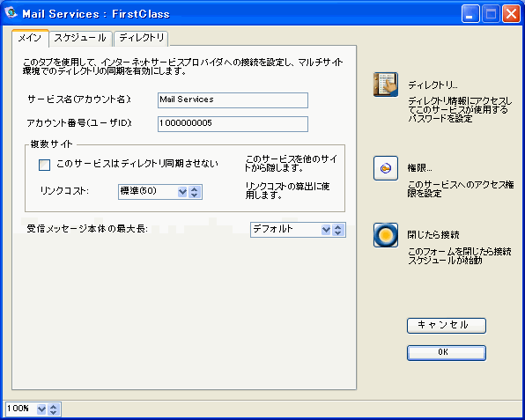This screenshot has width=525, height=420.
Task: Open the リンクコスト 標準(50) dropdown arrow
Action: click(x=182, y=192)
